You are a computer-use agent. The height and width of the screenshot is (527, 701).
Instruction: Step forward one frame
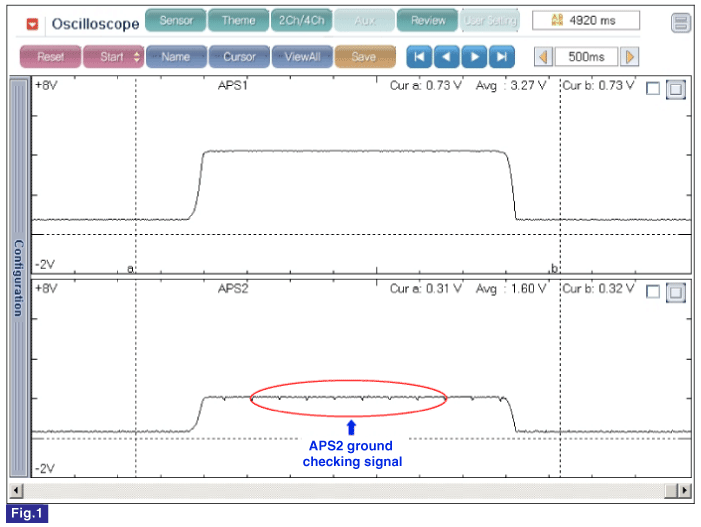(474, 57)
